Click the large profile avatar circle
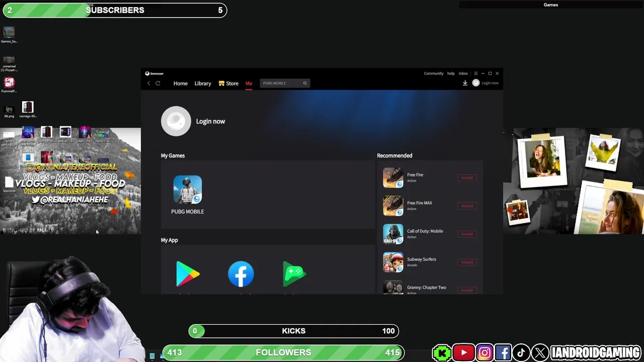644x362 pixels. click(x=176, y=121)
